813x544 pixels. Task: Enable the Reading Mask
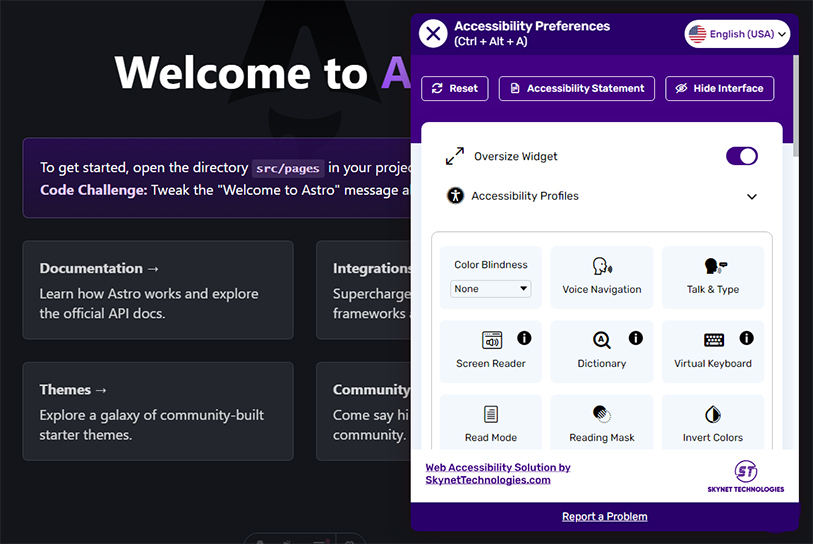click(601, 422)
